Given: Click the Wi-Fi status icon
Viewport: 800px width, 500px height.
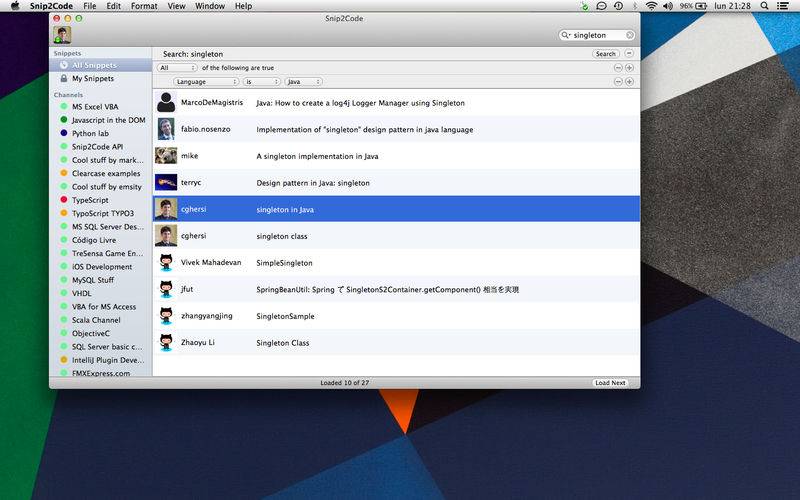Looking at the screenshot, I should tap(652, 6).
